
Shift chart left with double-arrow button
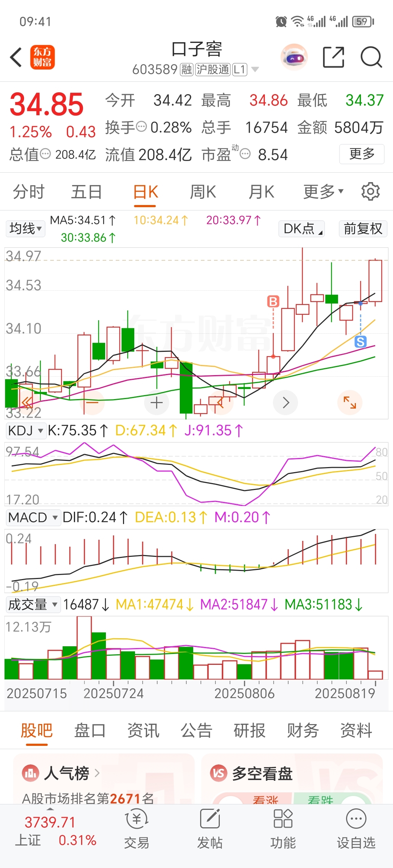pos(27,403)
